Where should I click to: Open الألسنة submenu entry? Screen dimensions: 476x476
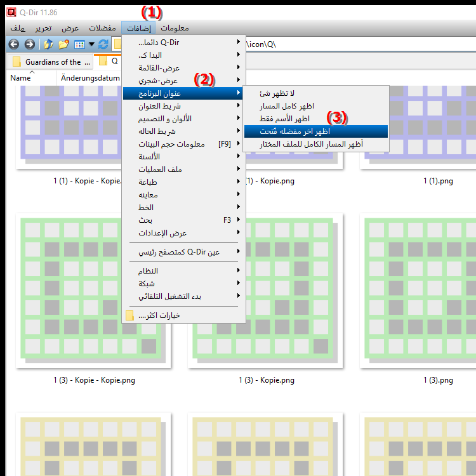pyautogui.click(x=183, y=157)
